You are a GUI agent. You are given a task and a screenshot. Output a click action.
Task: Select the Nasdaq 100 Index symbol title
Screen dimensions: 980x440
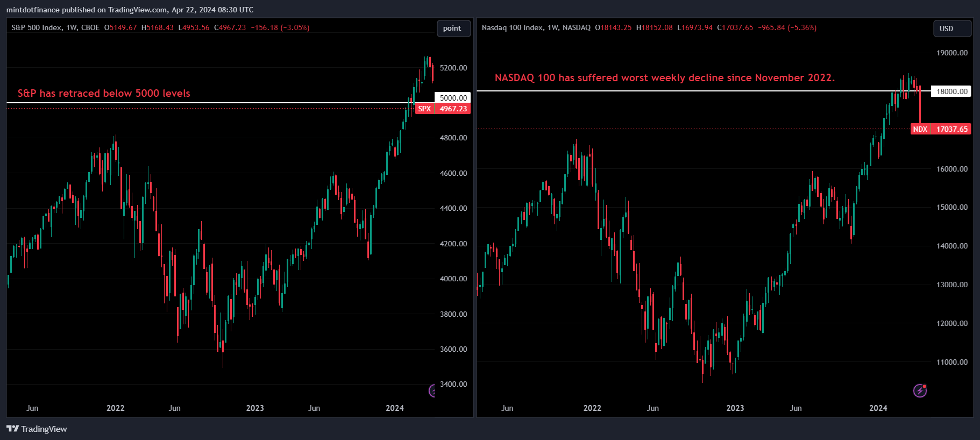coord(512,27)
